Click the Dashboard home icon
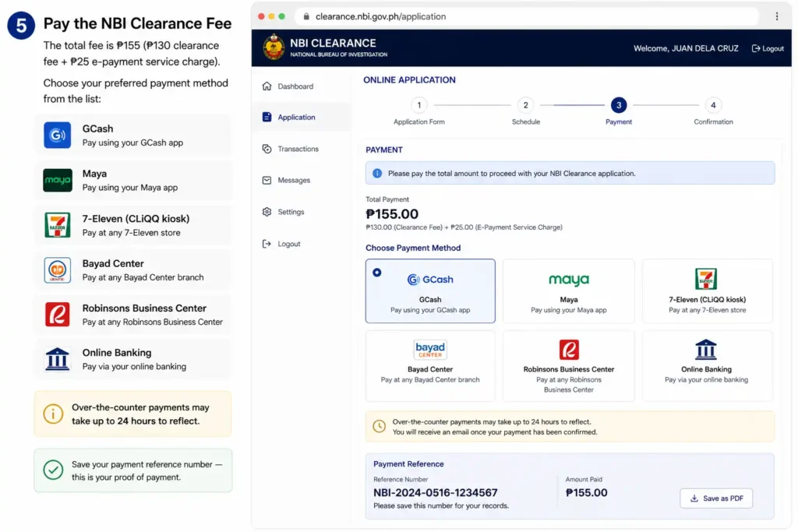798x532 pixels. 267,86
